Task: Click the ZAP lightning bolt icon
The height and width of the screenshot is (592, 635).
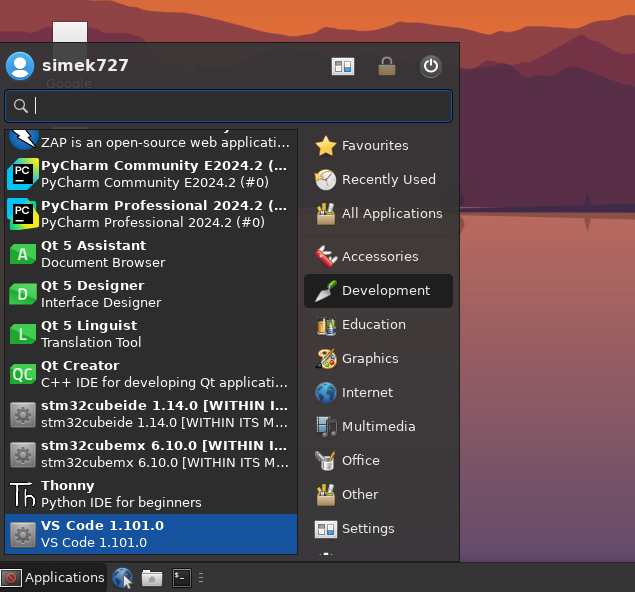Action: click(x=23, y=139)
